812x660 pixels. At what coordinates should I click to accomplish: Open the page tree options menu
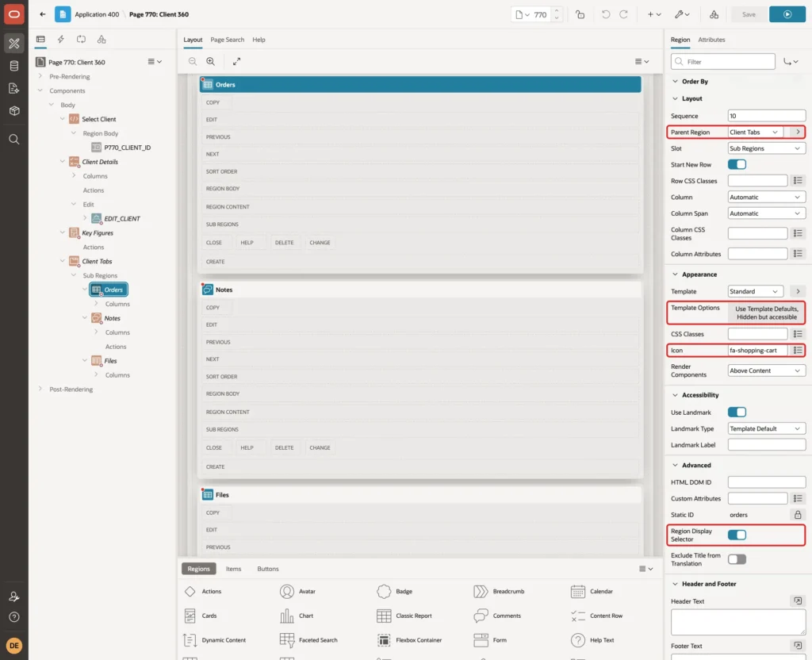point(155,62)
